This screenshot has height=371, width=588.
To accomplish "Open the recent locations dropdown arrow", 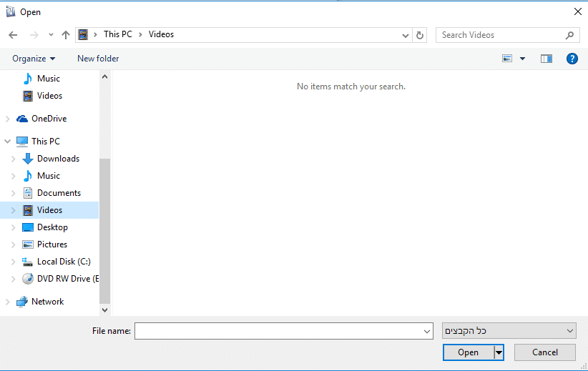I will click(51, 35).
